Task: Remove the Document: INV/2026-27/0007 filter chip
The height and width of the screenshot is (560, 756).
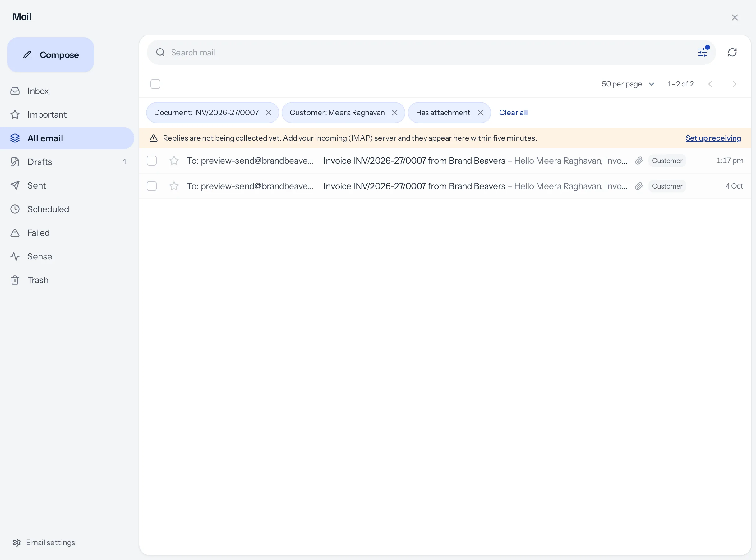Action: coord(268,113)
